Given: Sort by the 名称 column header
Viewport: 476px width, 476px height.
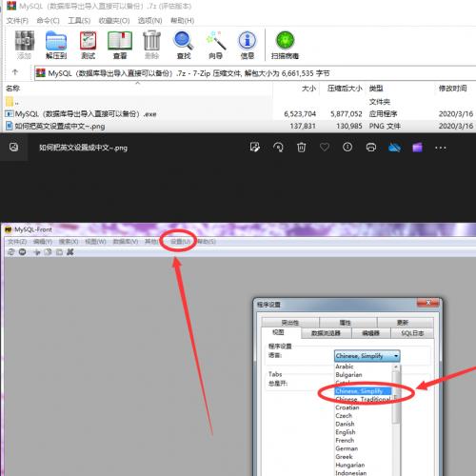Looking at the screenshot, I should [12, 89].
